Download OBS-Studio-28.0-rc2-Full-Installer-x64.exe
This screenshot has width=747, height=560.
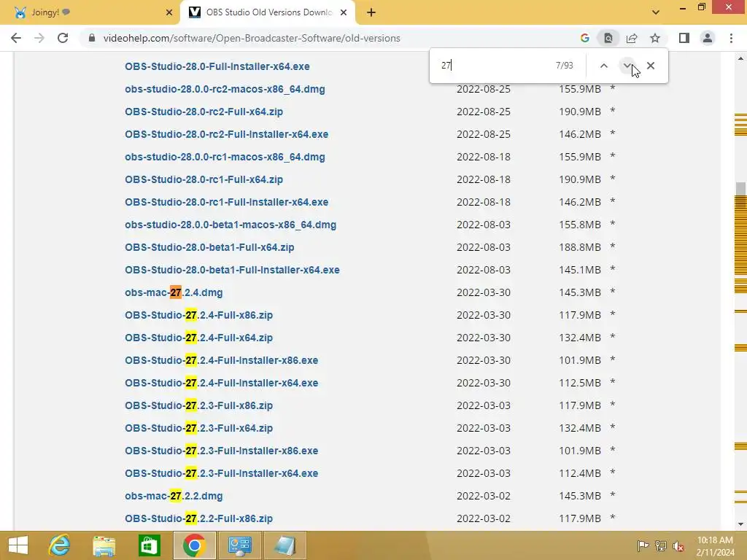pos(226,134)
